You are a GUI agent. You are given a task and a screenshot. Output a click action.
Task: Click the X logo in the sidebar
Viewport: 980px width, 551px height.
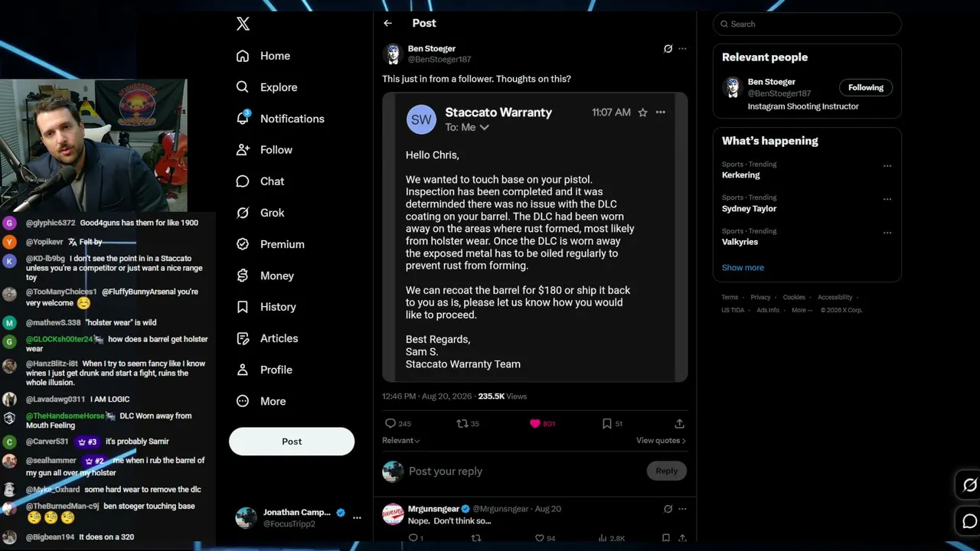(243, 24)
